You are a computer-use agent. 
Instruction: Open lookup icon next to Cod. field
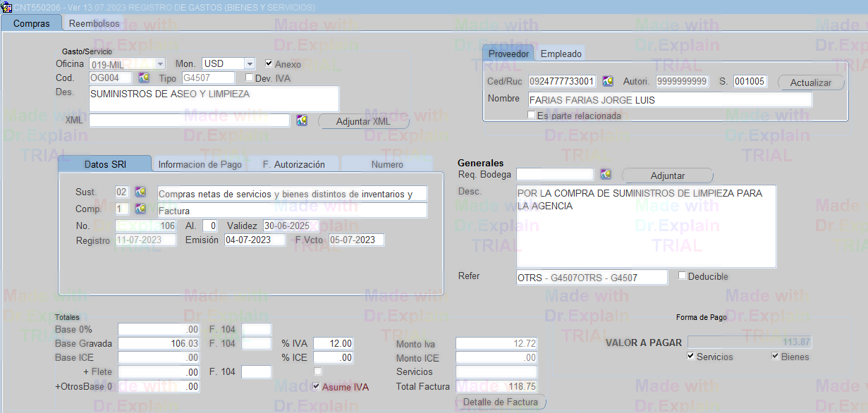tap(144, 78)
